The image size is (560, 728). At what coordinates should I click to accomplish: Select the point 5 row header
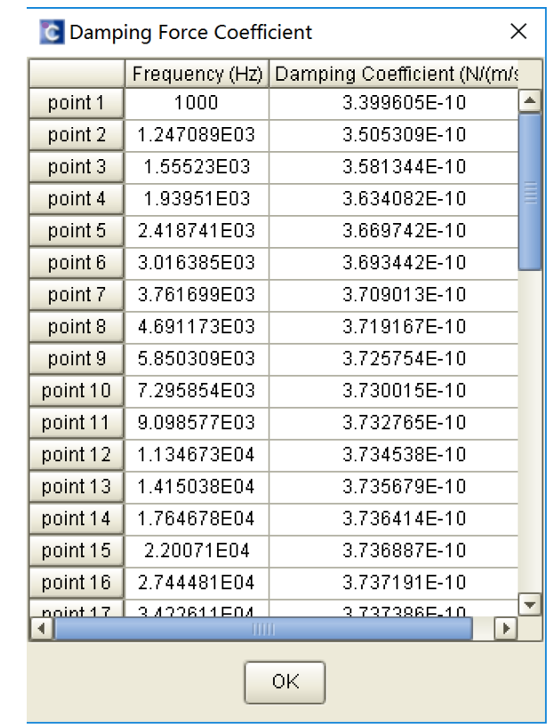coord(76,231)
